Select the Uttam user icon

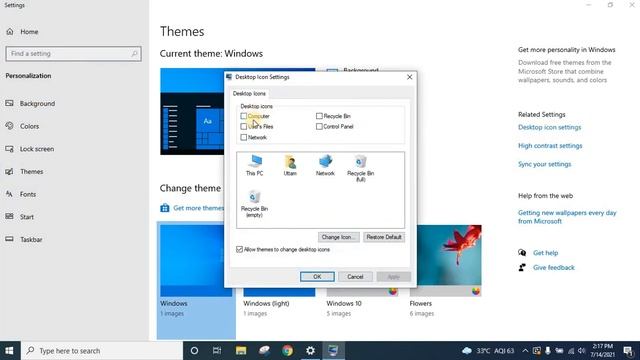[x=290, y=165]
